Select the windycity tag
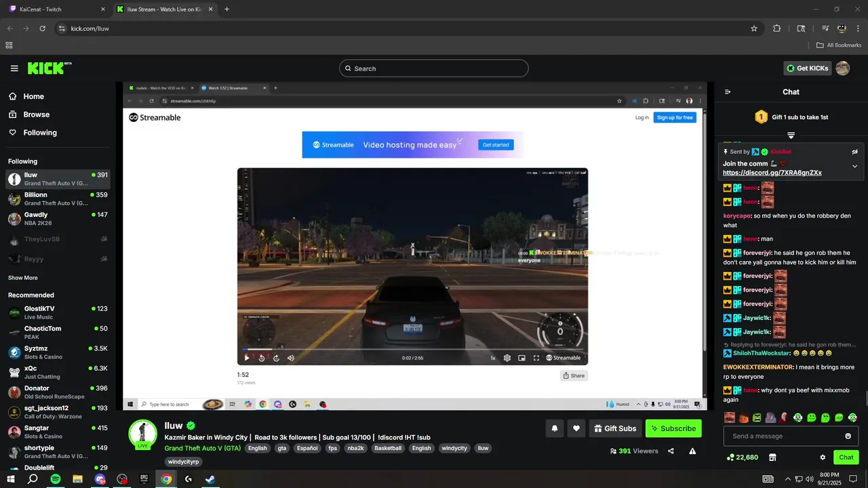 point(454,448)
